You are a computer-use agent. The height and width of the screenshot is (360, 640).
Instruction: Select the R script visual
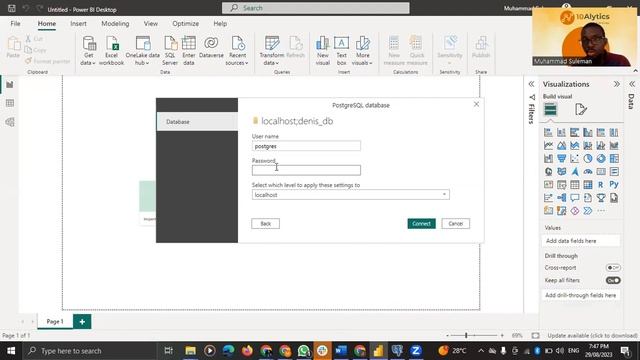[x=601, y=184]
